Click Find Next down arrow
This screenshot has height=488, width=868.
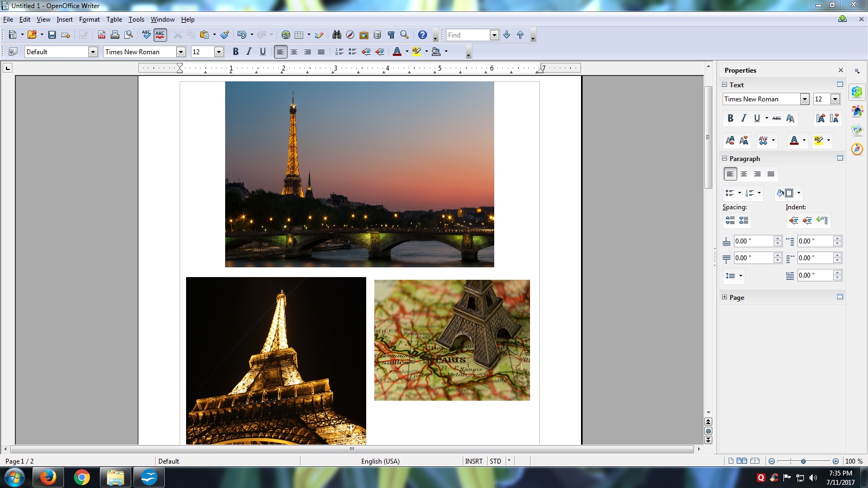click(507, 35)
